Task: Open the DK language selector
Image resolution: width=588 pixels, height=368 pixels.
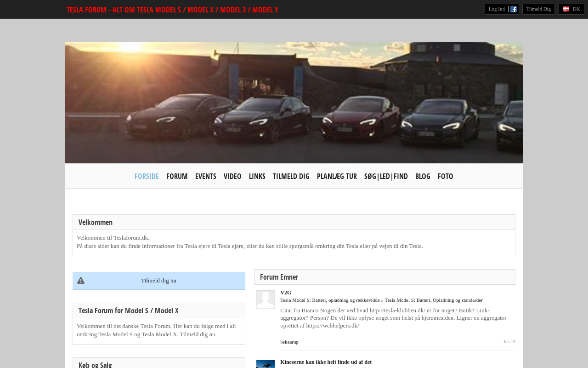Action: [x=571, y=9]
